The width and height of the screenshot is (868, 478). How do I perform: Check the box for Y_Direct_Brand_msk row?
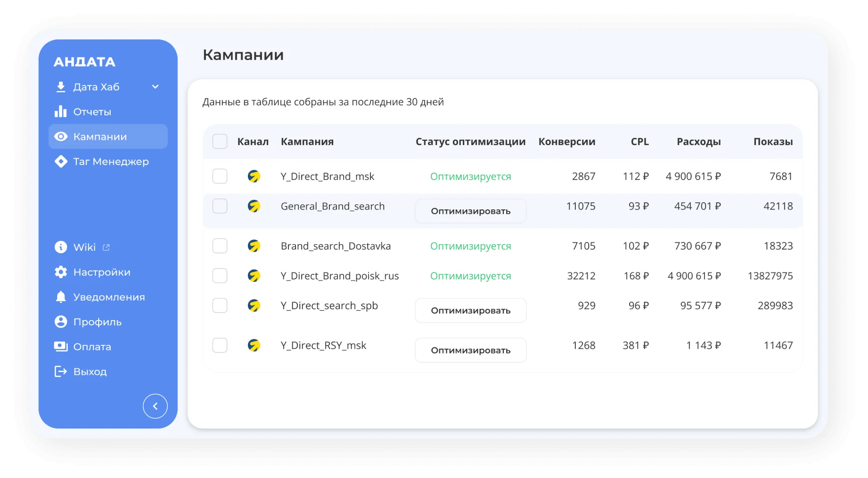220,176
